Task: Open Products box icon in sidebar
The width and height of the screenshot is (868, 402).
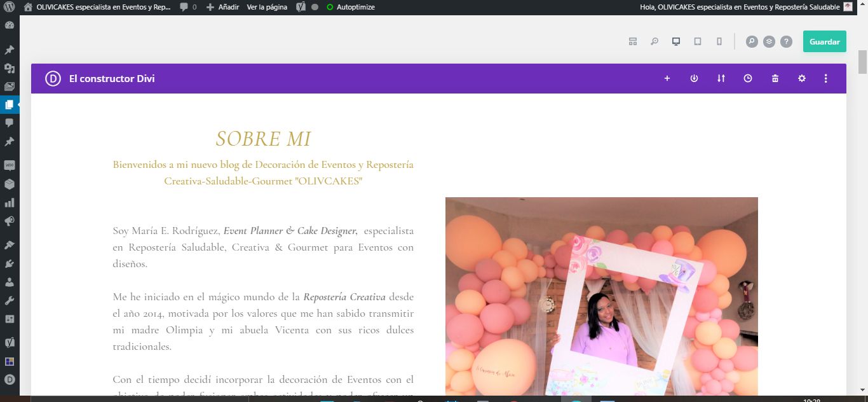Action: tap(10, 184)
